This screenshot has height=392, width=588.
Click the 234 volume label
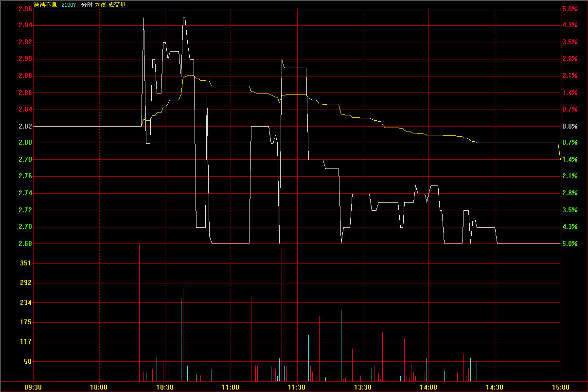26,303
